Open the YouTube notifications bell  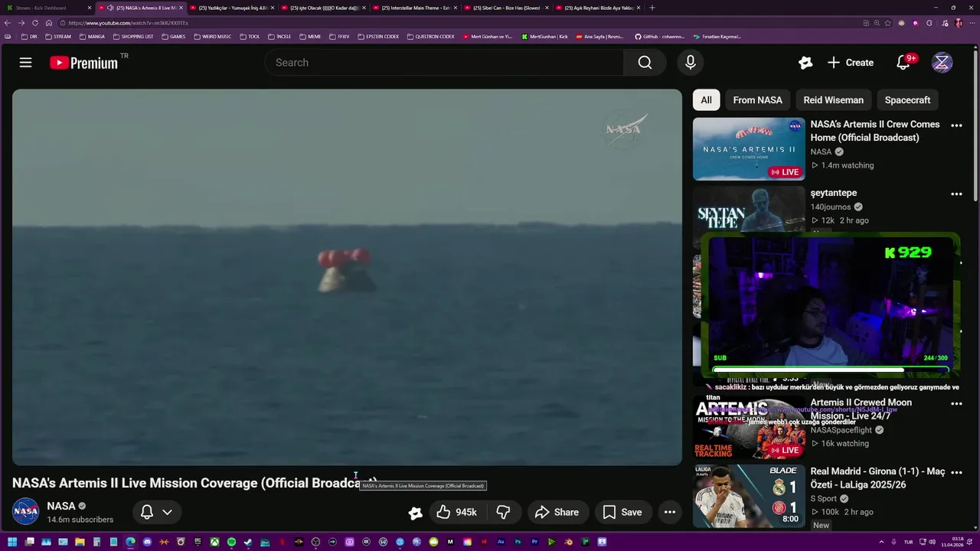click(x=903, y=63)
